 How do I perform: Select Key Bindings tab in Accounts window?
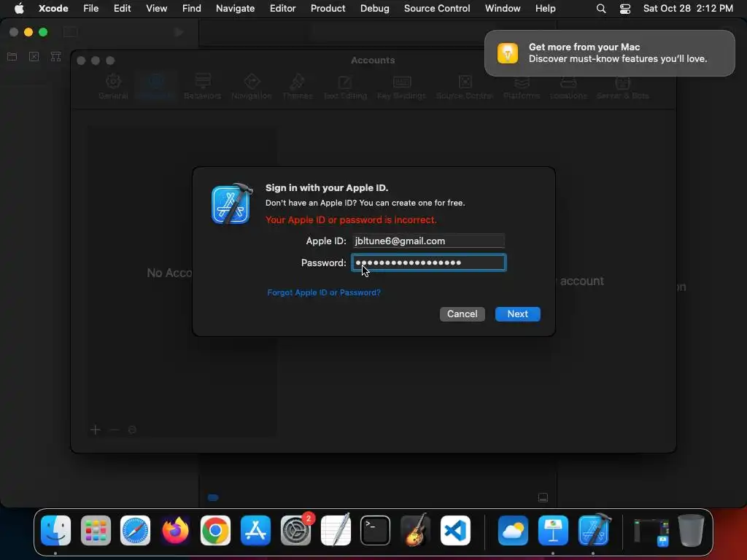(x=402, y=87)
